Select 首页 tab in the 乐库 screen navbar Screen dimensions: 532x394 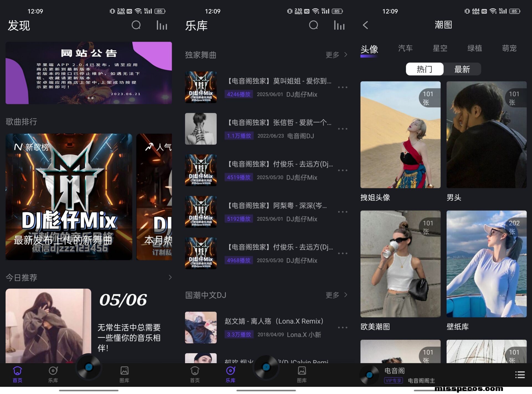(x=195, y=374)
